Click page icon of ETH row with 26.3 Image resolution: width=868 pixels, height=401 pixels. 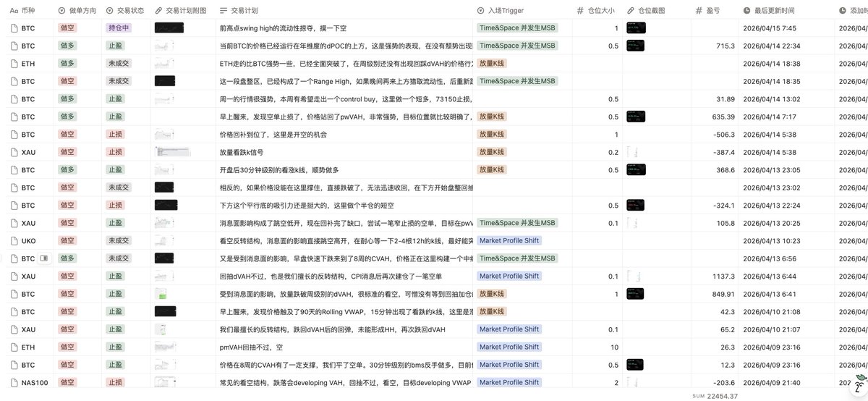[x=14, y=347]
